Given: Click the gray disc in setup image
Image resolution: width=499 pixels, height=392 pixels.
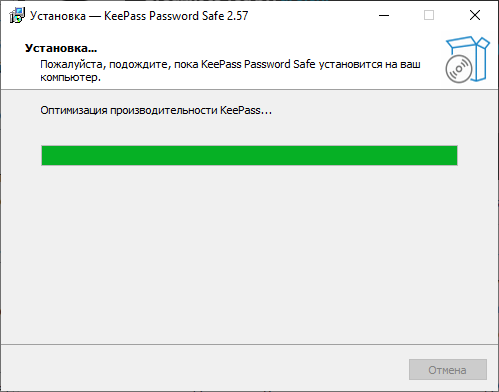Looking at the screenshot, I should pyautogui.click(x=459, y=69).
